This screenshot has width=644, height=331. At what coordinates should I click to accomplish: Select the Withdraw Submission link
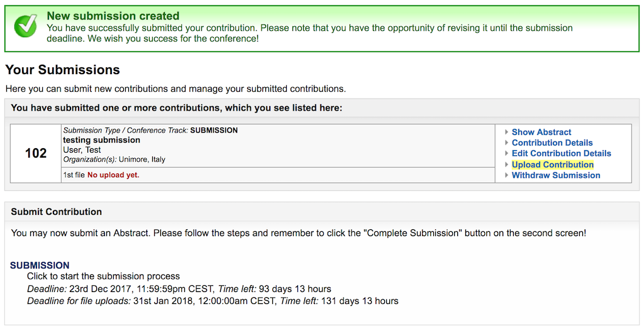[x=556, y=175]
